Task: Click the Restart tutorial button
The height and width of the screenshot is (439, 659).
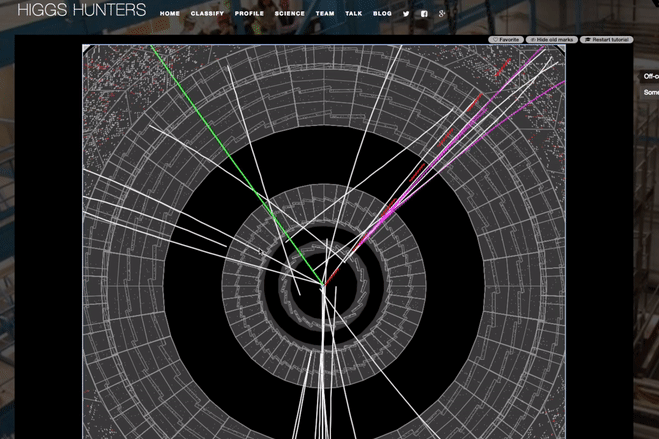Action: pos(606,39)
